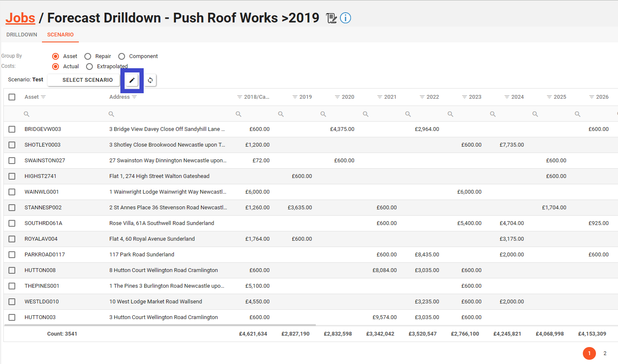Open the 2023 column header menu

(x=465, y=97)
